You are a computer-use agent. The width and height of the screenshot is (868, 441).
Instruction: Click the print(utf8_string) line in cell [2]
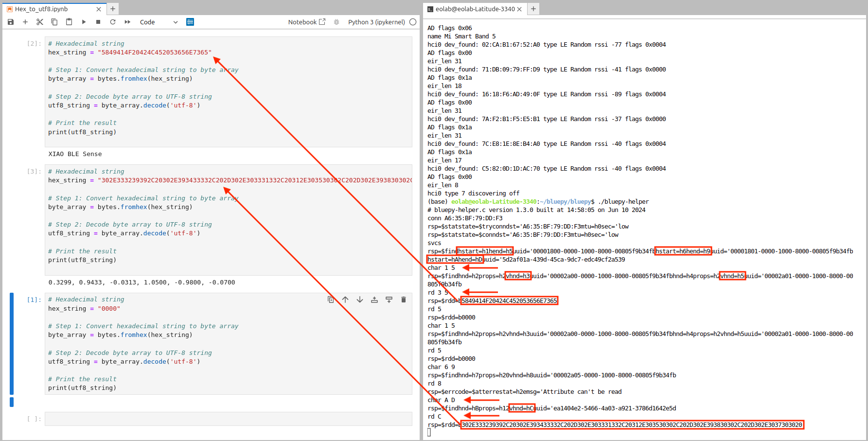(82, 132)
